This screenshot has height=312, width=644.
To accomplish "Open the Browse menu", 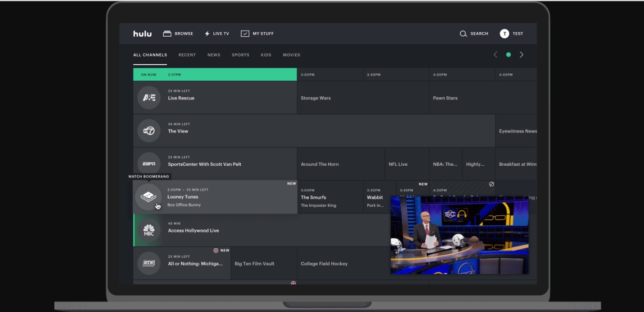I will 178,34.
